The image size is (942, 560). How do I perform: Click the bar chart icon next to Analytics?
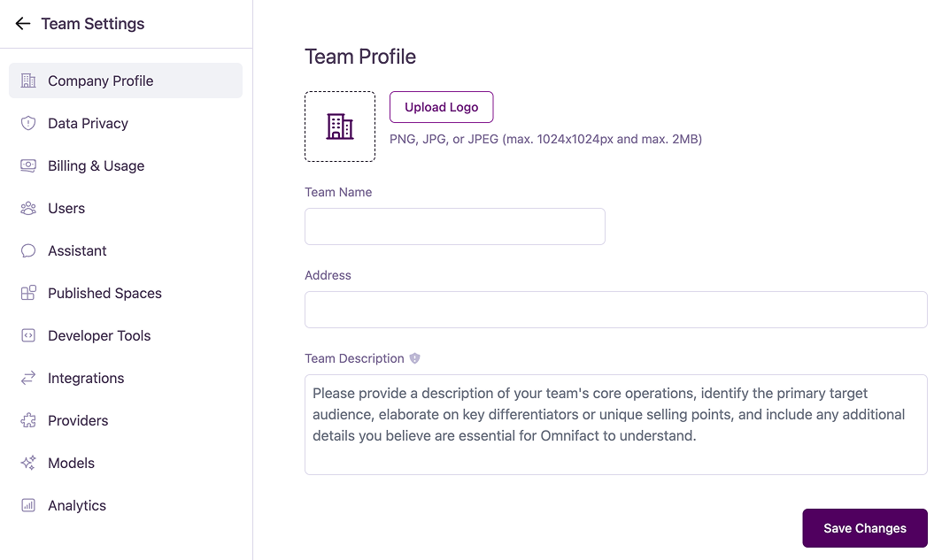pyautogui.click(x=27, y=505)
